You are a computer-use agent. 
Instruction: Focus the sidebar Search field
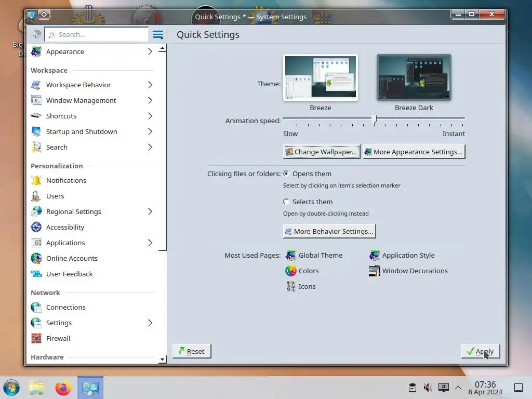[97, 35]
